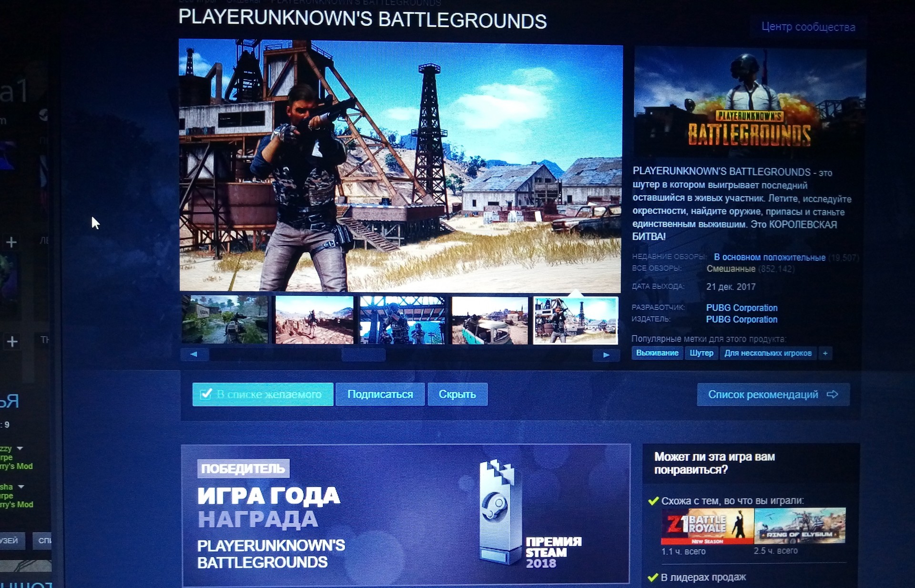Select the teal van screenshot thumbnail
915x588 pixels.
click(x=490, y=320)
